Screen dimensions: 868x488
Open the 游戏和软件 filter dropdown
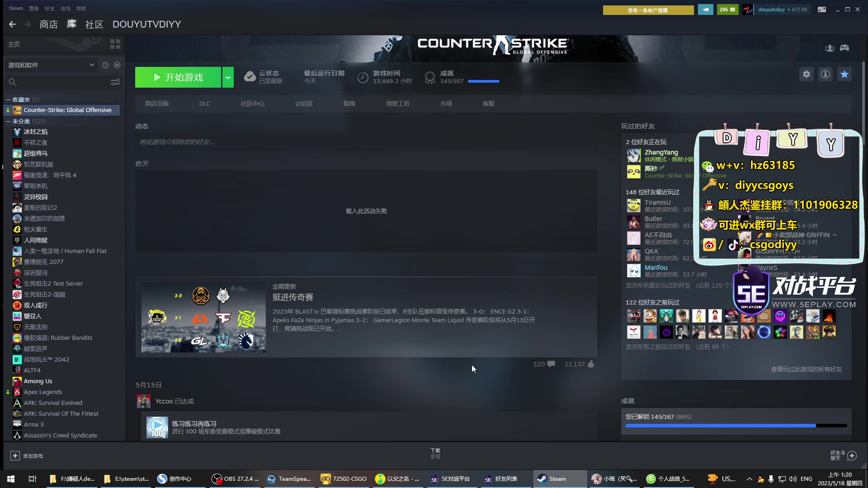click(x=52, y=65)
